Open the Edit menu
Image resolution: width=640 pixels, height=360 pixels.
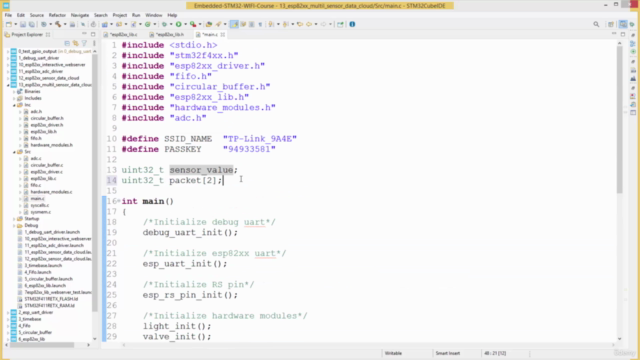pos(21,15)
